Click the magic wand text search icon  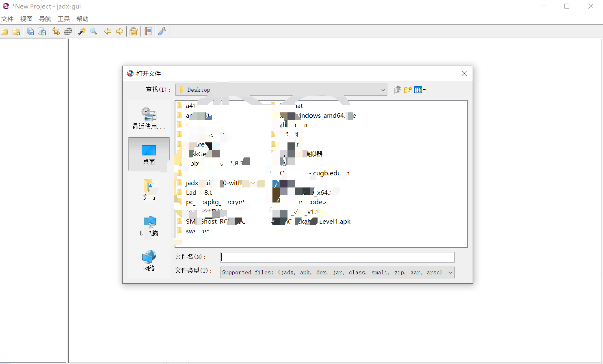[x=82, y=32]
